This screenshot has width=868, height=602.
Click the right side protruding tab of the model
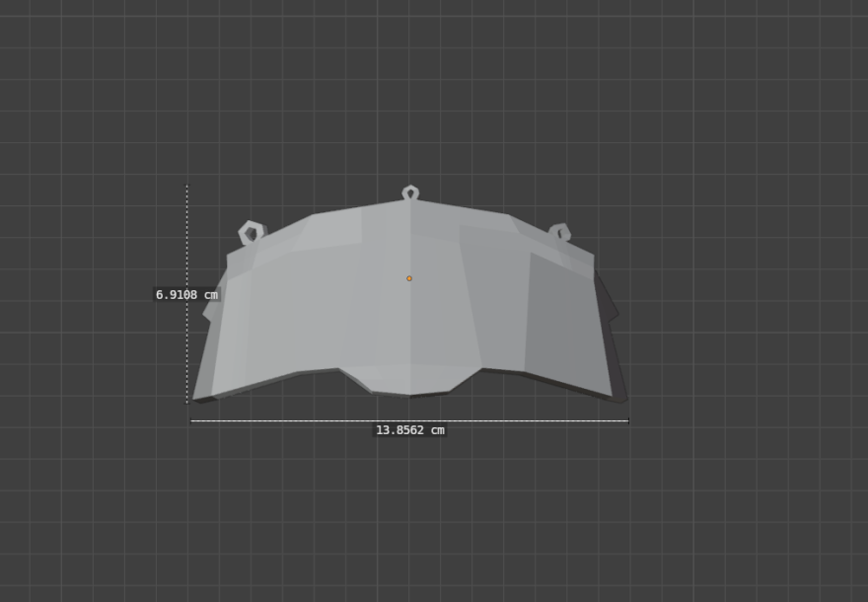tap(614, 312)
